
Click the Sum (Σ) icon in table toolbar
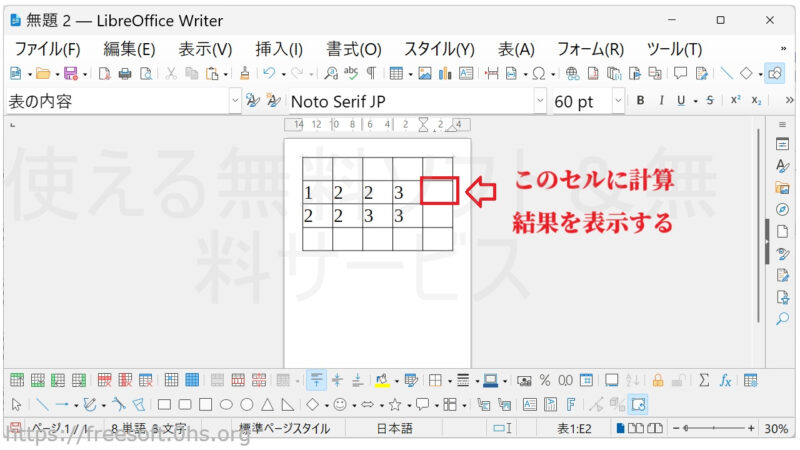click(704, 380)
